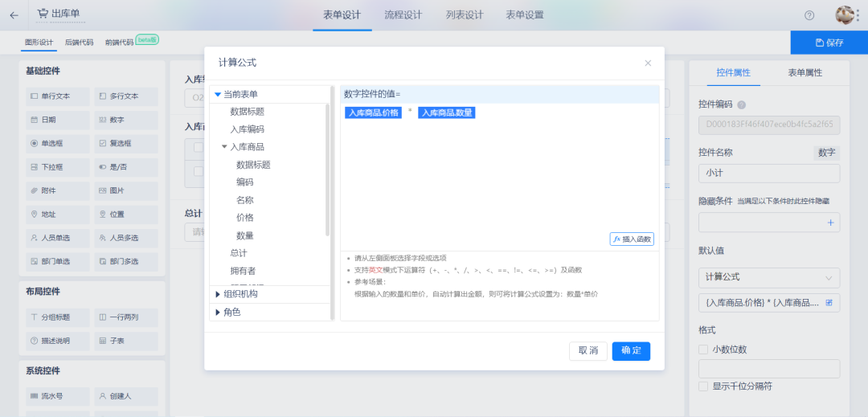Image resolution: width=868 pixels, height=417 pixels.
Task: Open the user avatar menu
Action: pyautogui.click(x=845, y=15)
